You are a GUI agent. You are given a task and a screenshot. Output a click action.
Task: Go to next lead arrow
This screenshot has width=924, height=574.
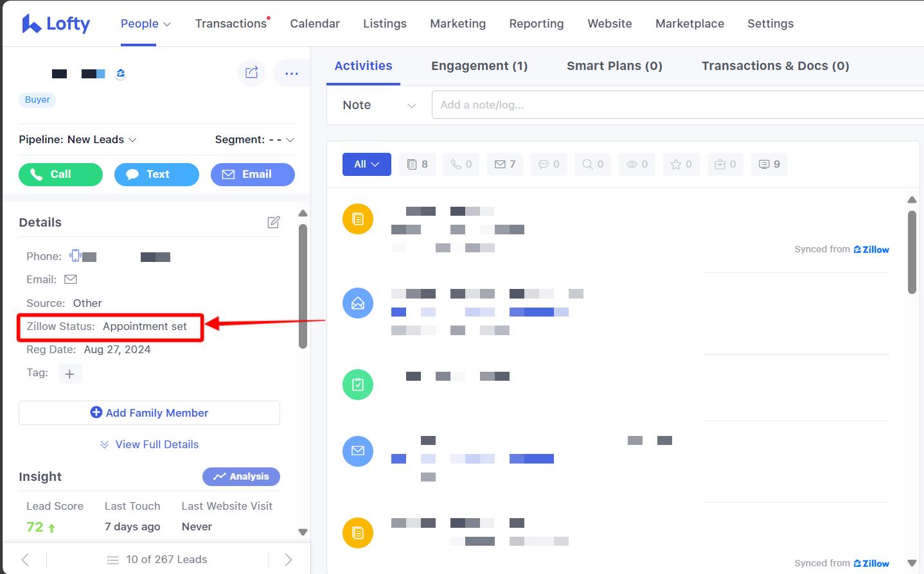click(x=288, y=559)
